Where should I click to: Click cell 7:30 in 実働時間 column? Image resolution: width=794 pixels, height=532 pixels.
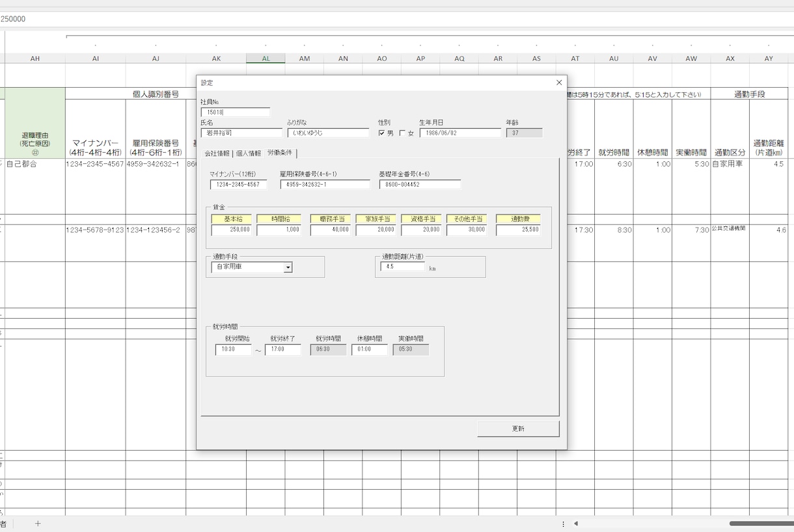click(x=691, y=243)
